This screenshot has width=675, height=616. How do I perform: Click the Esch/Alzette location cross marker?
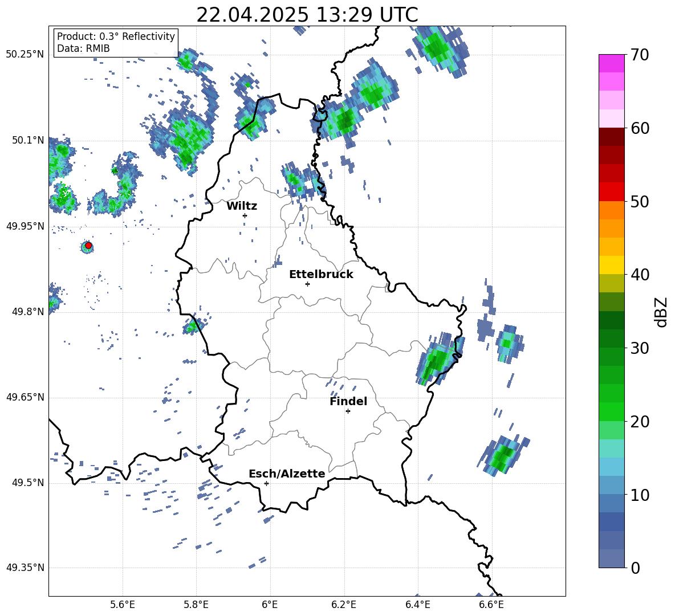pos(266,483)
